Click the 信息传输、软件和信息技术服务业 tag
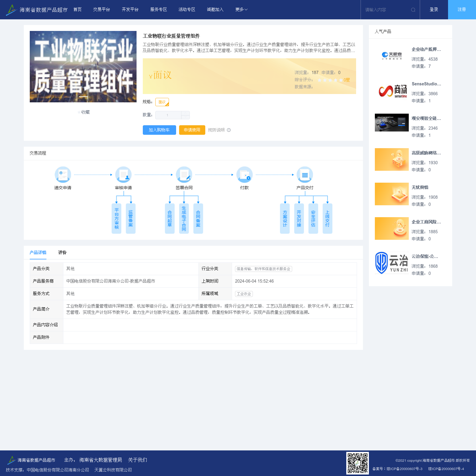Screen dimensions: 476x476 [264, 269]
